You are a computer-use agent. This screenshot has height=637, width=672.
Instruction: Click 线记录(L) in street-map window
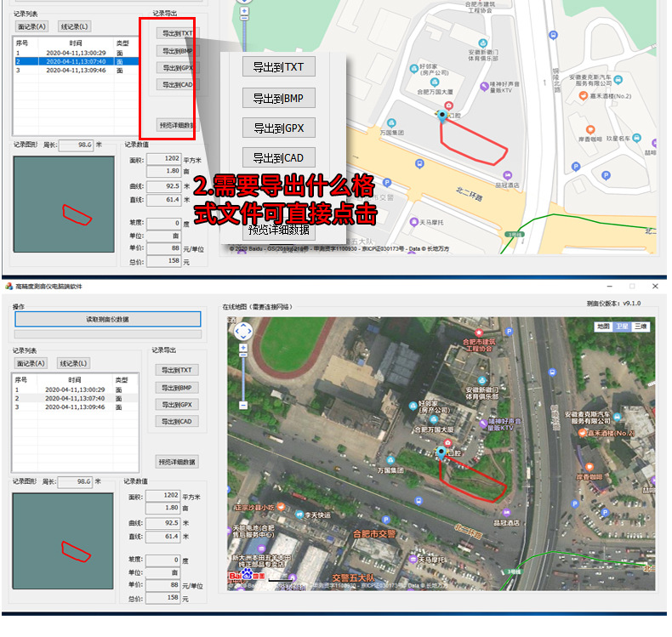pyautogui.click(x=75, y=26)
